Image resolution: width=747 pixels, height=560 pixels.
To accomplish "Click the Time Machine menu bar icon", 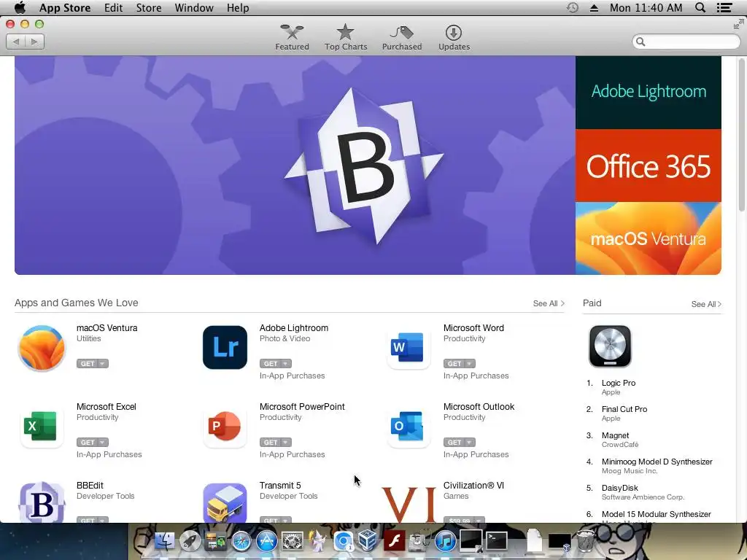I will (x=573, y=7).
